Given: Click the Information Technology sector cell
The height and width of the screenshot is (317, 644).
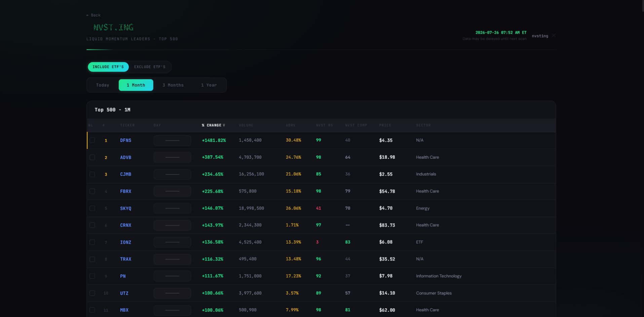Looking at the screenshot, I should (x=439, y=276).
